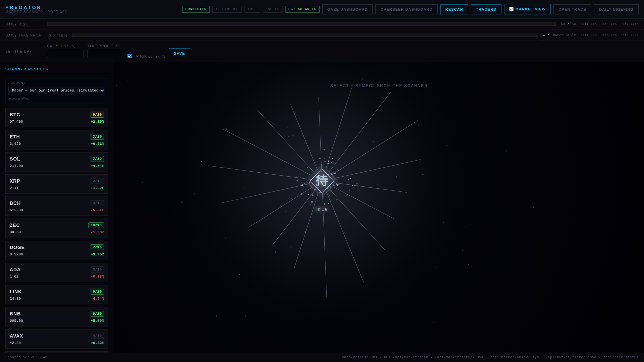This screenshot has width=644, height=362.
Task: Open the Traders view
Action: coord(486,9)
